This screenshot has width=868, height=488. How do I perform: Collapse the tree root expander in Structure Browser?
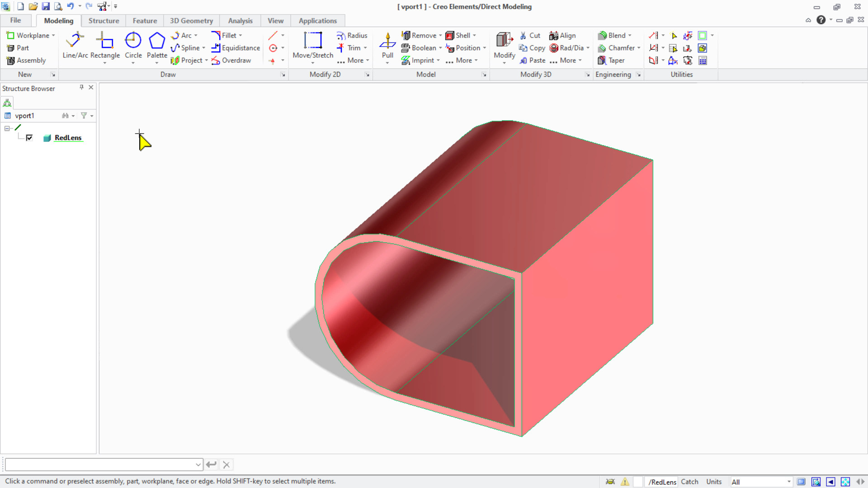click(x=7, y=128)
